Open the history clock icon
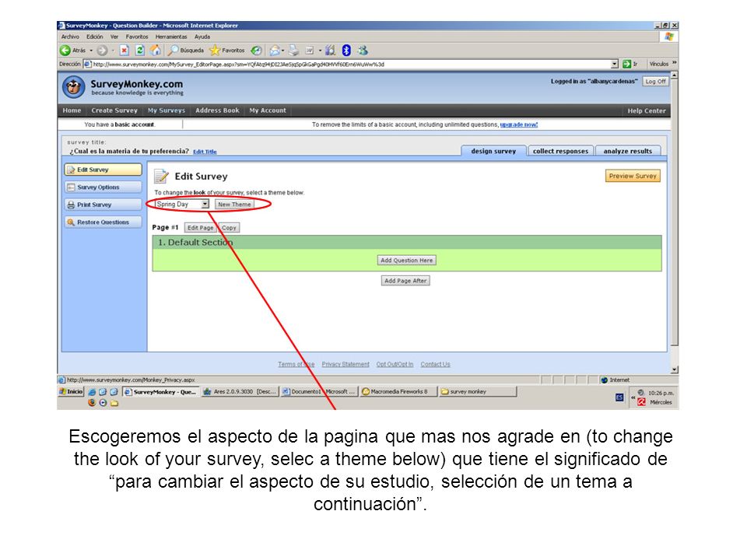747x560 pixels. coord(256,51)
